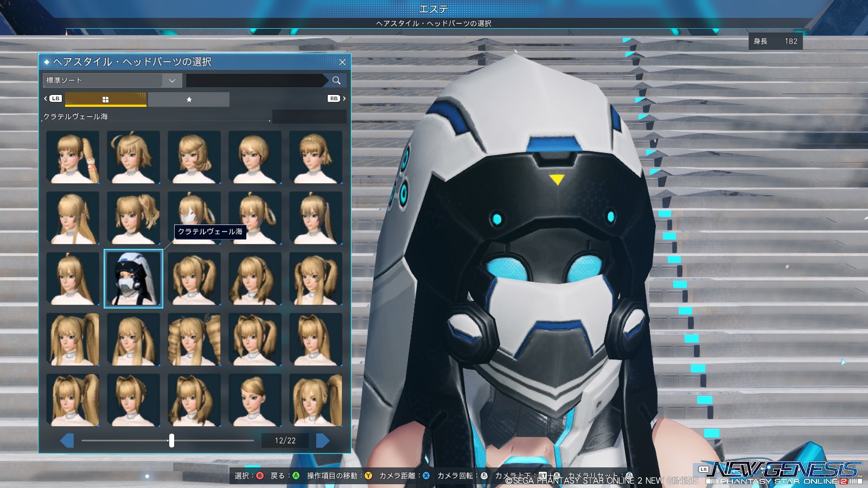This screenshot has width=868, height=488.
Task: Click the カメラ距離 X button hint
Action: tap(405, 476)
